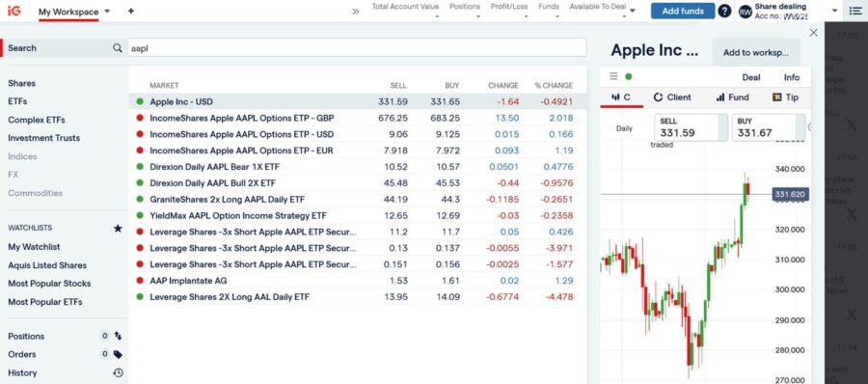Viewport: 868px width, 384px height.
Task: Click the RW account avatar
Action: (746, 12)
